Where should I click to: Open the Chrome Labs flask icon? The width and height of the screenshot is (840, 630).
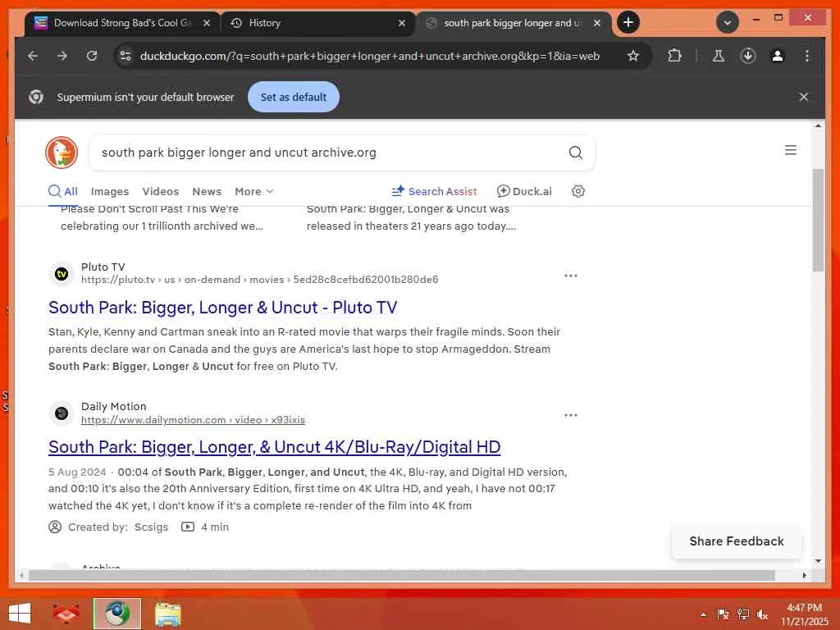click(719, 56)
